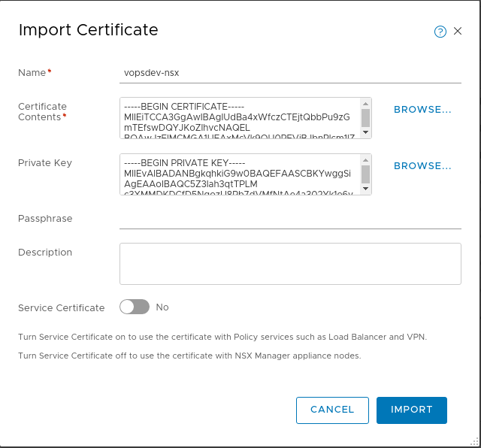Browse for a certificate file
481x448 pixels.
coord(422,110)
